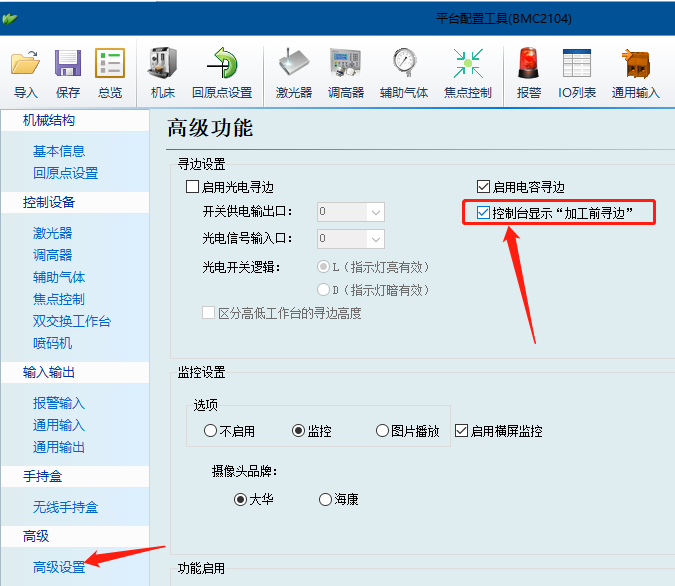Click the 手持盒 section header
Screen dimensions: 675x586
point(43,476)
